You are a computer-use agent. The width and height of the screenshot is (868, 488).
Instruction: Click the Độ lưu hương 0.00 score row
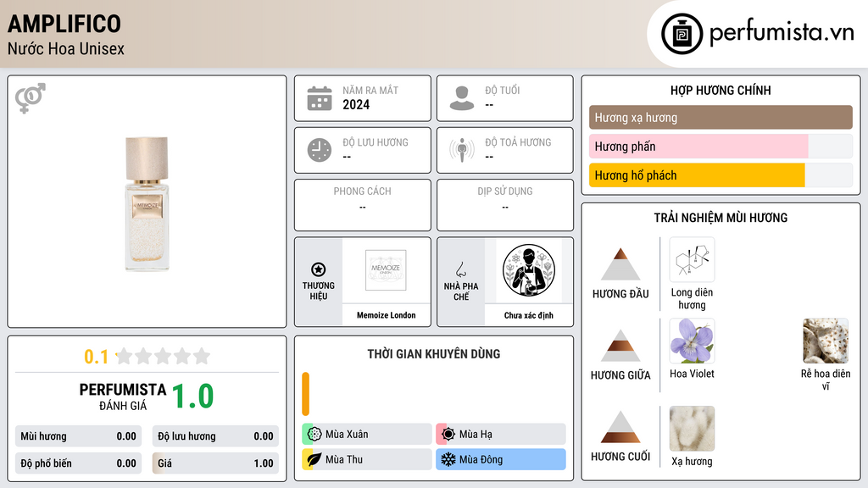coord(216,436)
